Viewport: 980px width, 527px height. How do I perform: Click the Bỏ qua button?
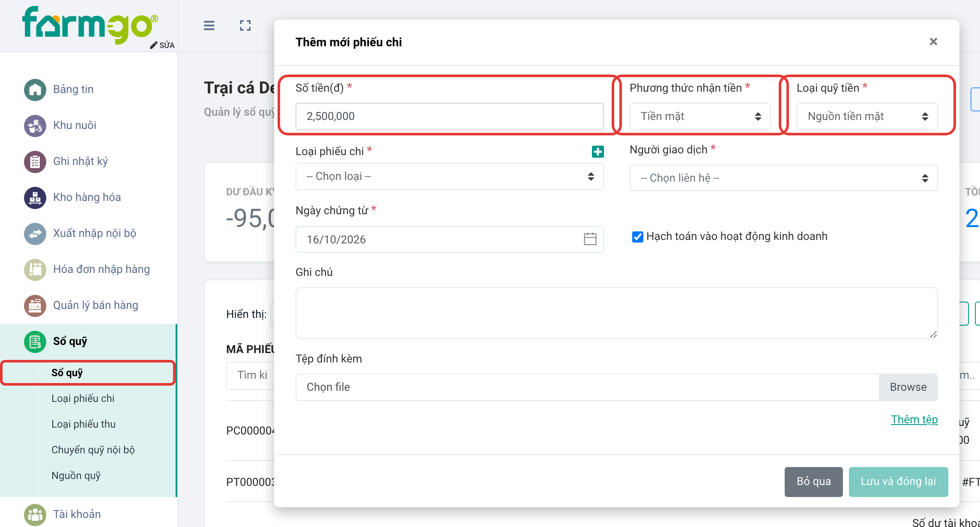[x=813, y=482]
